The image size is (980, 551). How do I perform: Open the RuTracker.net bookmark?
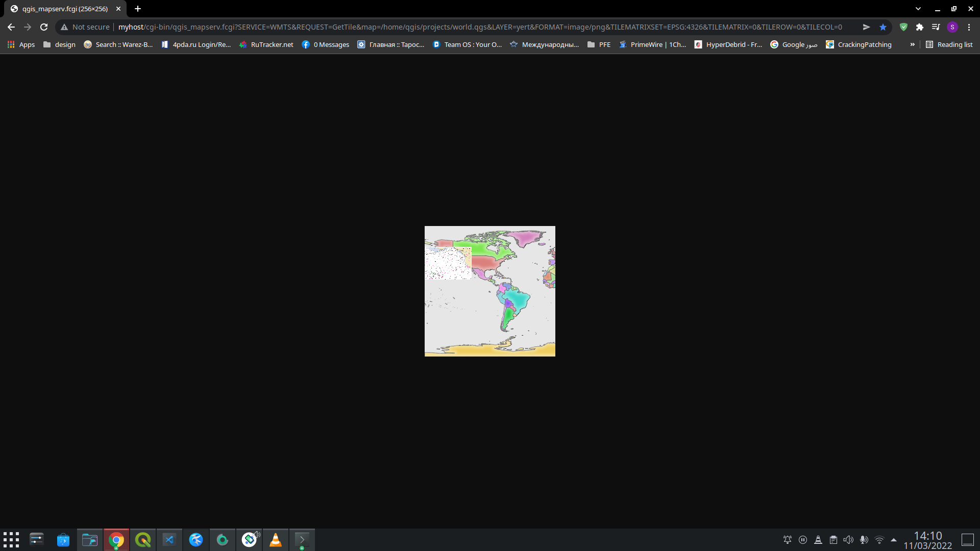(266, 44)
